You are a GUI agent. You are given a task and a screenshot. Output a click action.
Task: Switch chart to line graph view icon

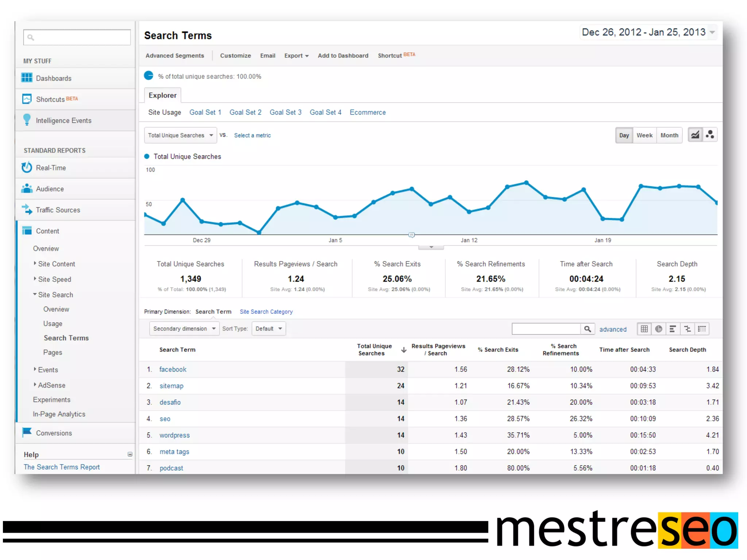click(695, 135)
